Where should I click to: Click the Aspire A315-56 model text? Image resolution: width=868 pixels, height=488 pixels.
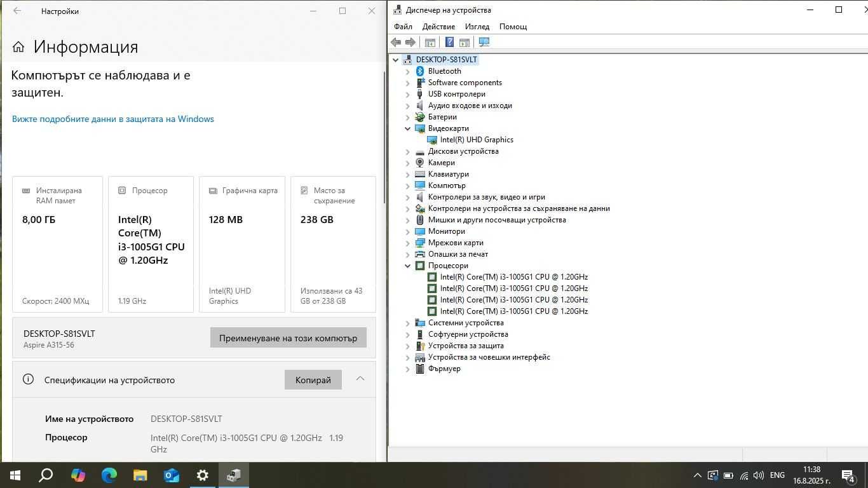tap(49, 345)
